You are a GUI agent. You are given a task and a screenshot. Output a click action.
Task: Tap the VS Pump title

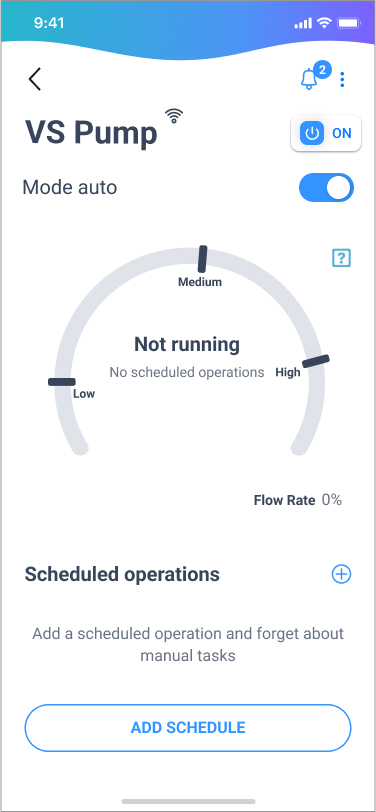point(91,133)
